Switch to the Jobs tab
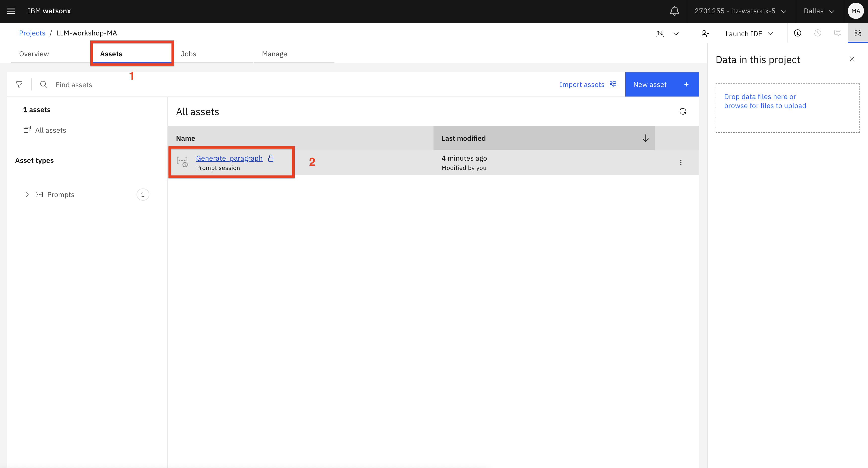 [188, 54]
